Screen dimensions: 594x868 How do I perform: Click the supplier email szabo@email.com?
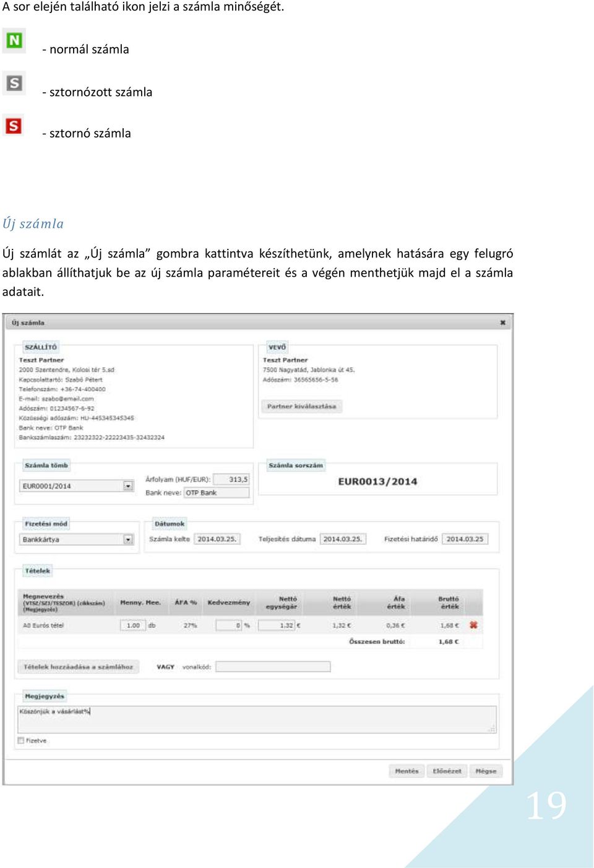[x=56, y=399]
